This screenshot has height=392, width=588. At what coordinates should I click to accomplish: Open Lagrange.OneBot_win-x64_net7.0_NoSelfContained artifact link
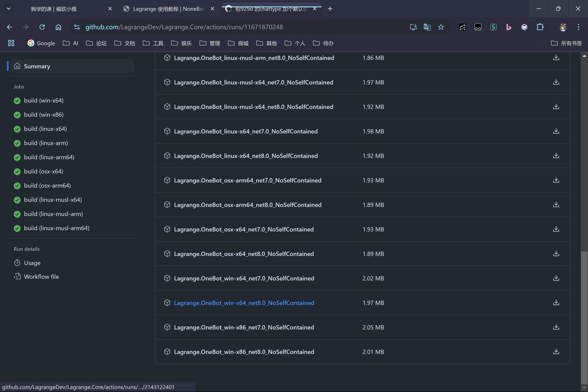click(244, 278)
